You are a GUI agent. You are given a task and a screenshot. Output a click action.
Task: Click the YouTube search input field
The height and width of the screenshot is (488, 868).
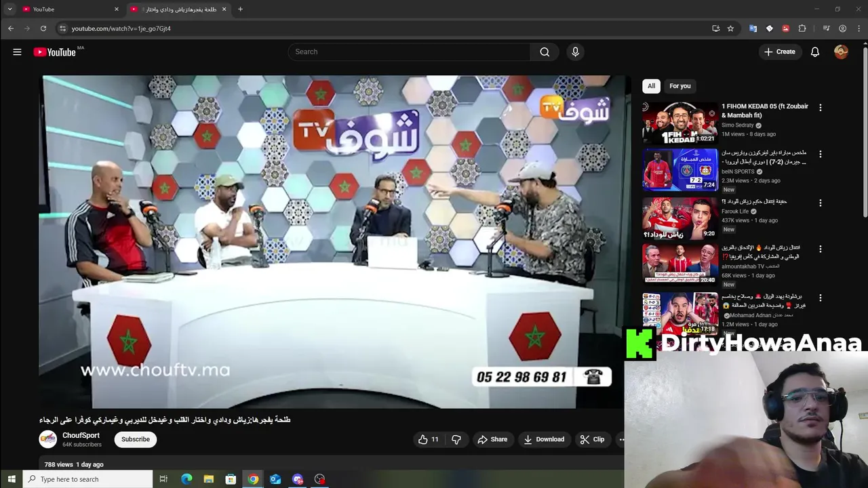coord(410,52)
